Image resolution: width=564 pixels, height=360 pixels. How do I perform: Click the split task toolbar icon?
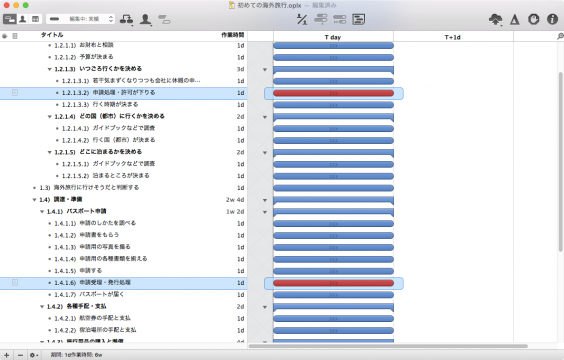point(164,19)
